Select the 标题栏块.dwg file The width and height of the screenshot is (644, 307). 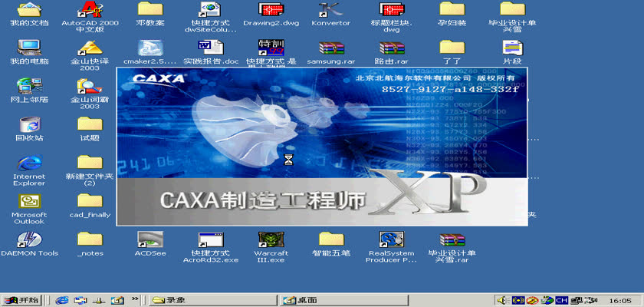tap(392, 16)
